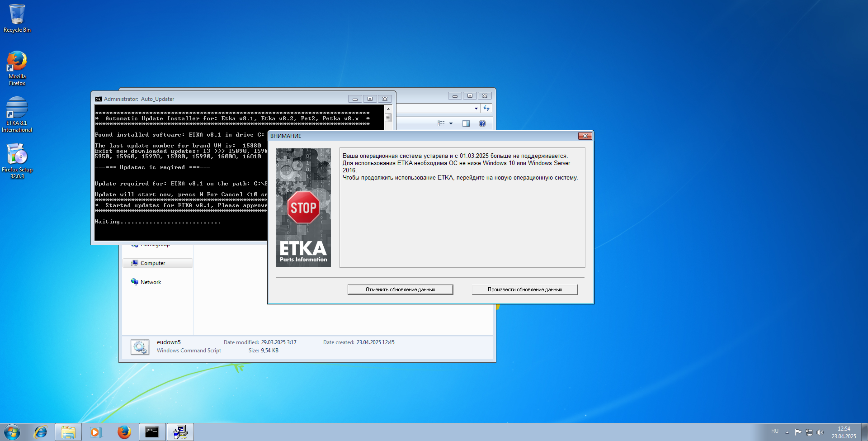This screenshot has width=868, height=441.
Task: Click the eudown5 file icon in details pane
Action: coord(140,347)
